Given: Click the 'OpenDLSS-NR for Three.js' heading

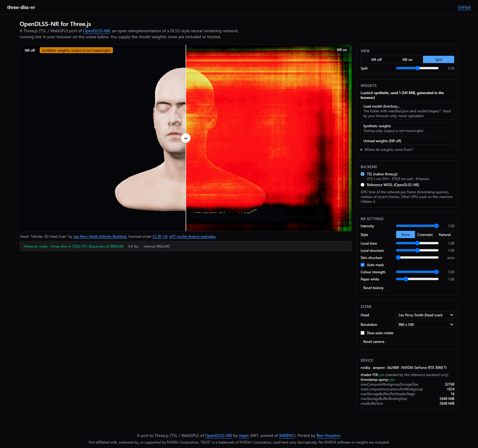Looking at the screenshot, I should pyautogui.click(x=55, y=24).
